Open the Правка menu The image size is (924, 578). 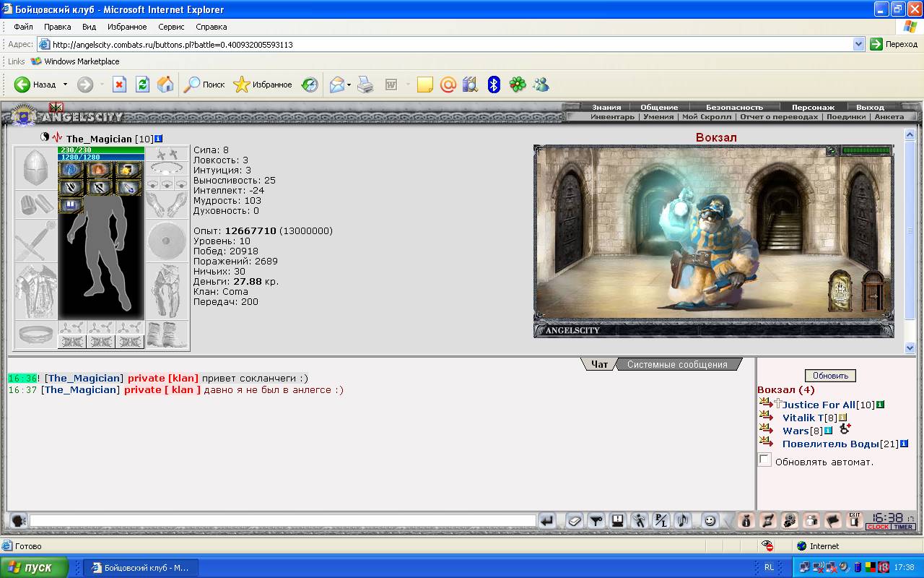[58, 27]
